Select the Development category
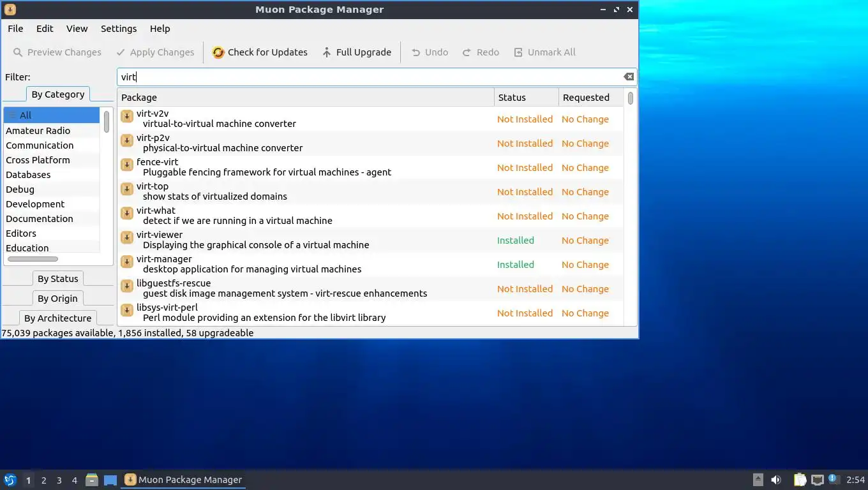Image resolution: width=868 pixels, height=490 pixels. tap(52, 204)
